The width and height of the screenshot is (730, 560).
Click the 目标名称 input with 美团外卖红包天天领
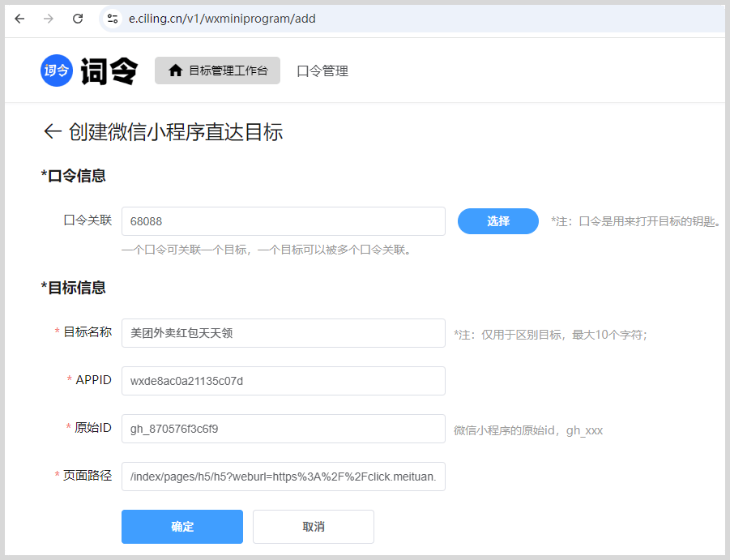pos(283,333)
